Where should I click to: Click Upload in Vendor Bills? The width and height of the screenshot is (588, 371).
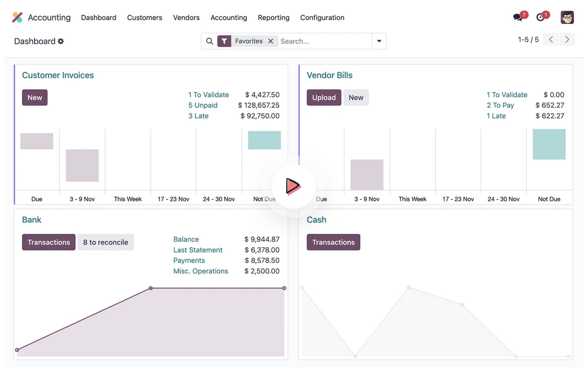[324, 98]
